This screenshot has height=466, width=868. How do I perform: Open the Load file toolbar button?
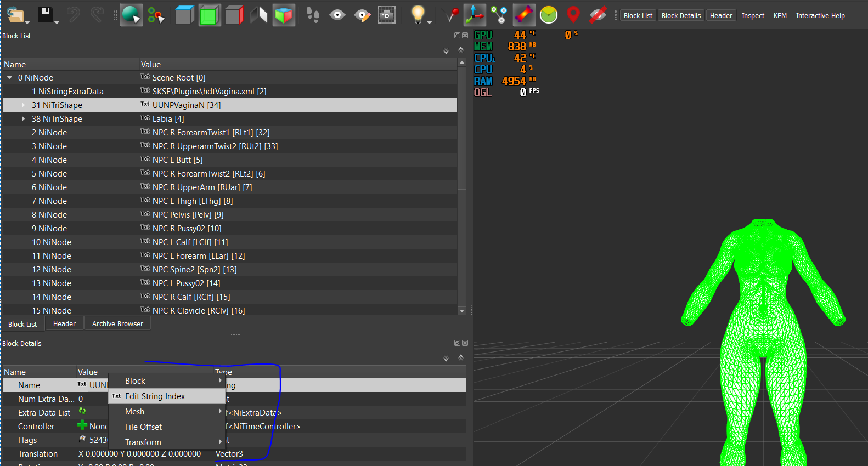(x=15, y=15)
